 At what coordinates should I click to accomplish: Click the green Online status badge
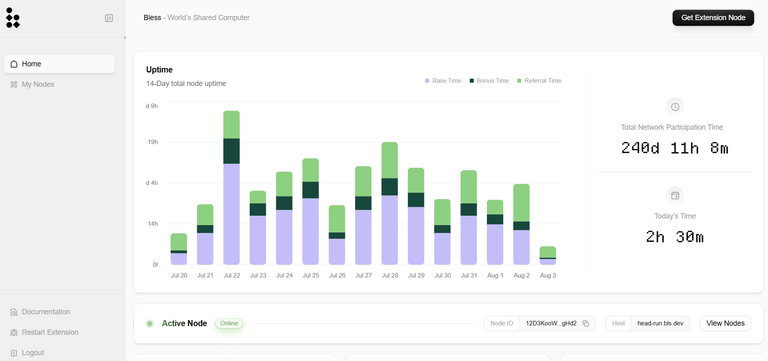click(229, 323)
